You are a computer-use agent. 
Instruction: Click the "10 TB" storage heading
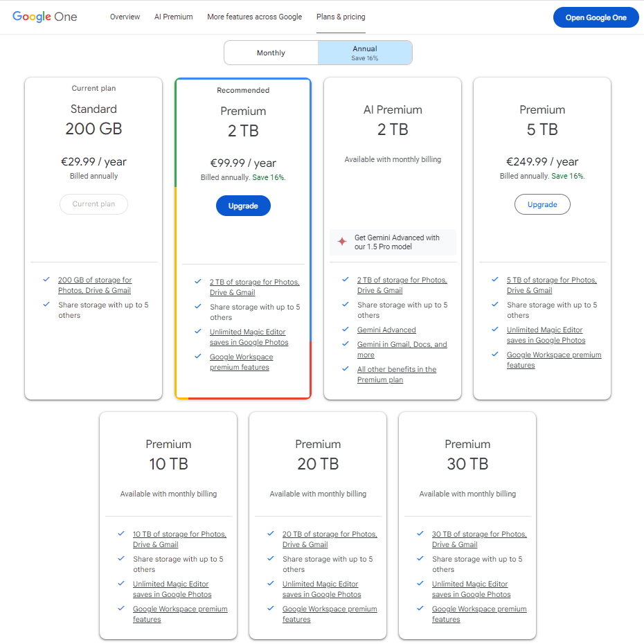(x=168, y=464)
